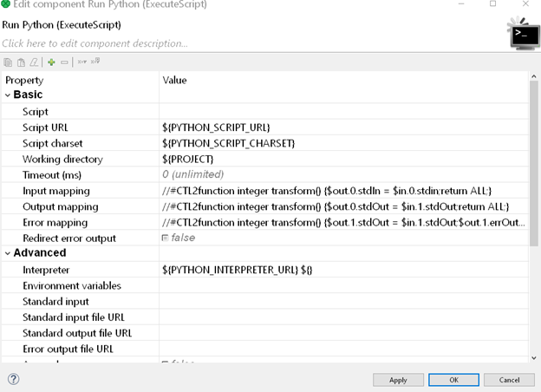The width and height of the screenshot is (541, 392).
Task: Select the Error output file URL row
Action: point(265,350)
